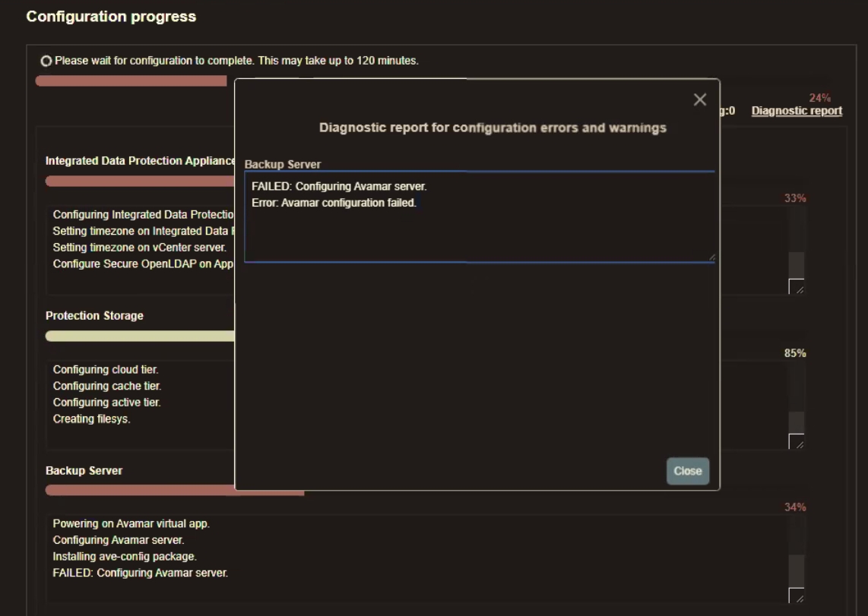The image size is (868, 616).
Task: Click 'Configuring cache tier.' log line
Action: click(x=107, y=386)
